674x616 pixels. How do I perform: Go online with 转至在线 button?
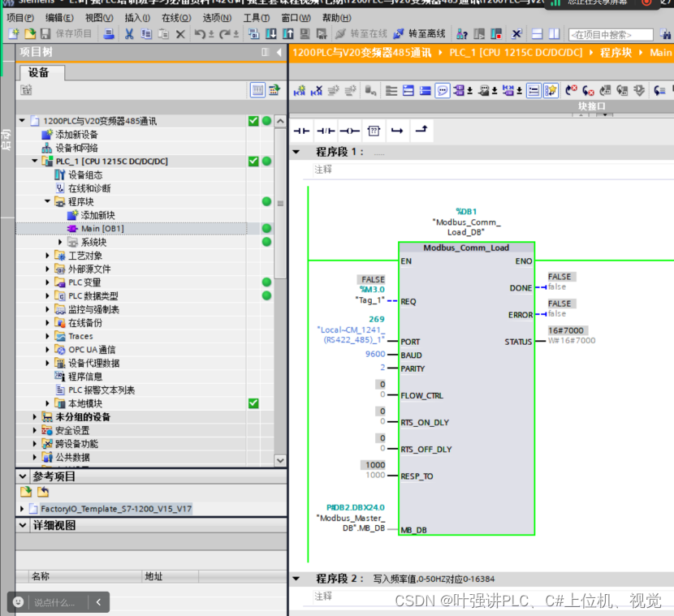pos(361,34)
